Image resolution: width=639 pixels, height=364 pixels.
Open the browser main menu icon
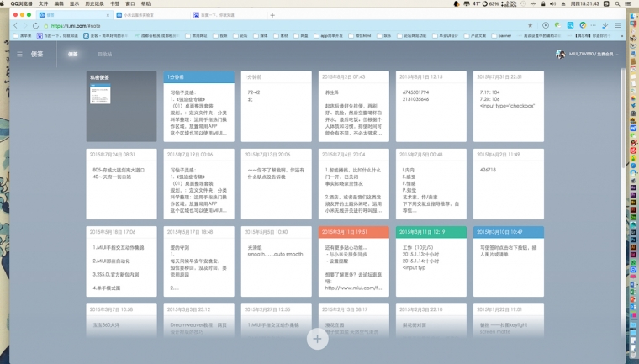(618, 25)
